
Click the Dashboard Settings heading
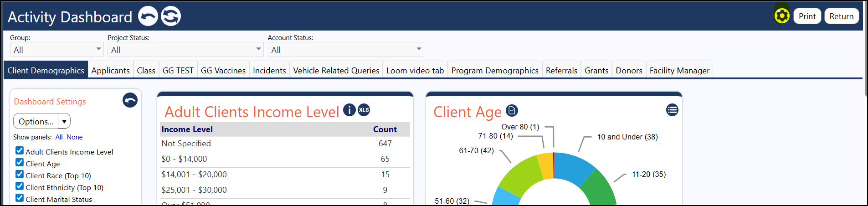tap(50, 102)
